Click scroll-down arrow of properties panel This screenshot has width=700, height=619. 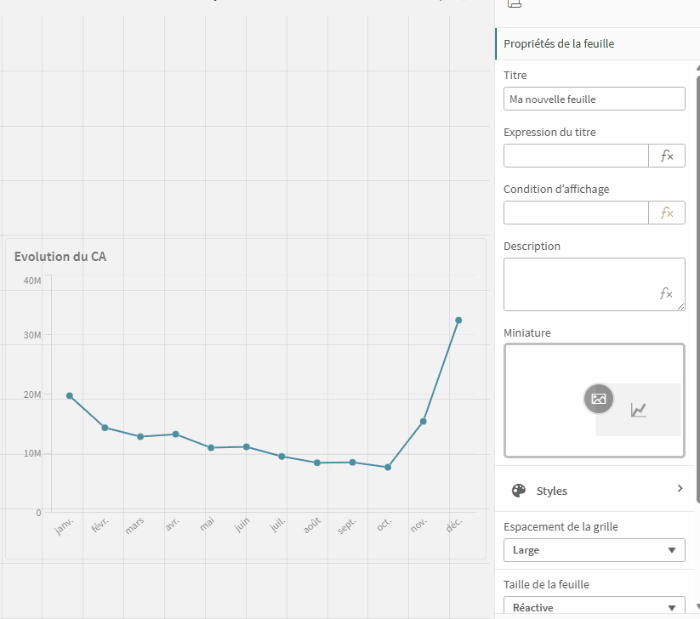tap(697, 607)
